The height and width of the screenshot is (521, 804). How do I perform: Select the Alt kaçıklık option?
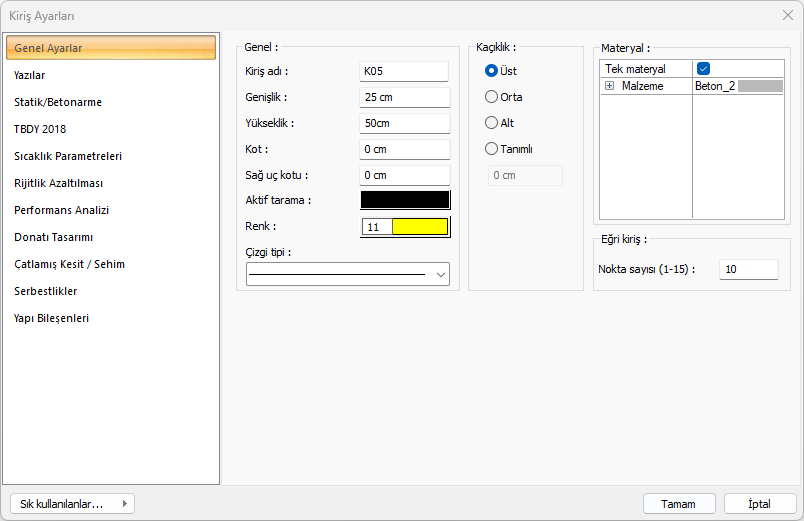491,123
